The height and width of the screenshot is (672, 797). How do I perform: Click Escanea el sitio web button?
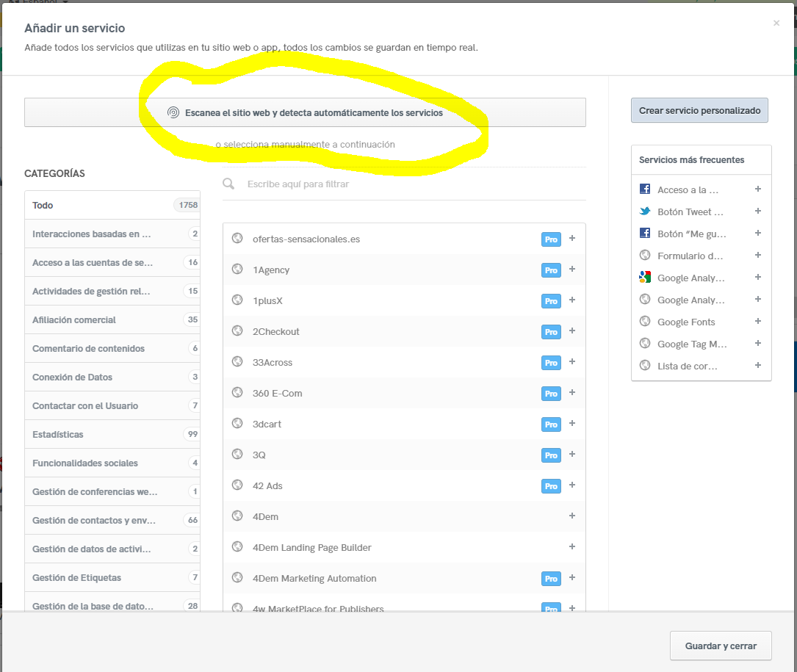pyautogui.click(x=305, y=113)
